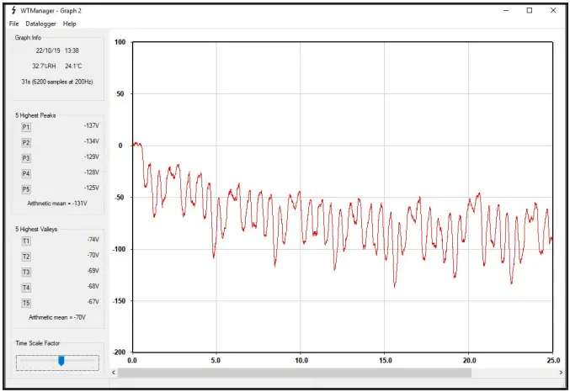Select the P5 peak button

coord(26,189)
